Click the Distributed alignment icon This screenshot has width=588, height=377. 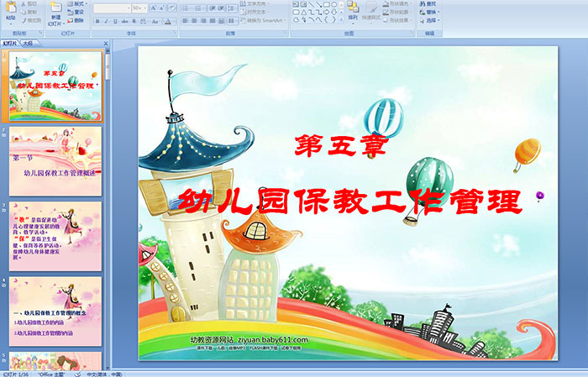point(221,21)
